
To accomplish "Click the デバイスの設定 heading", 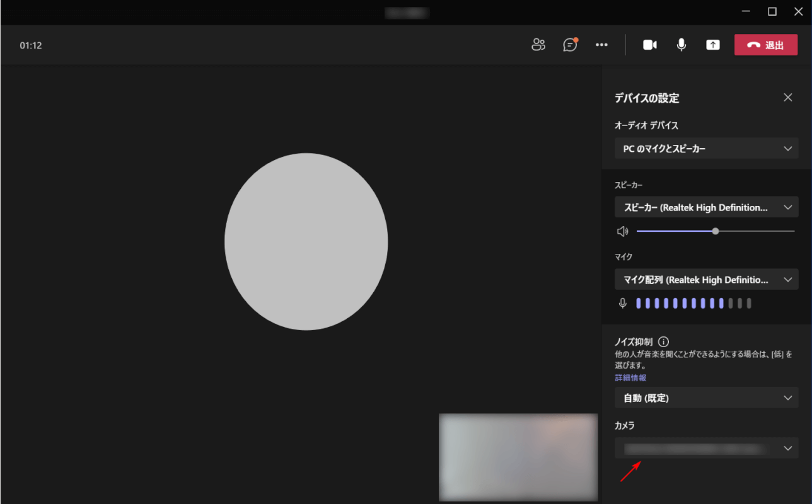I will (x=647, y=98).
